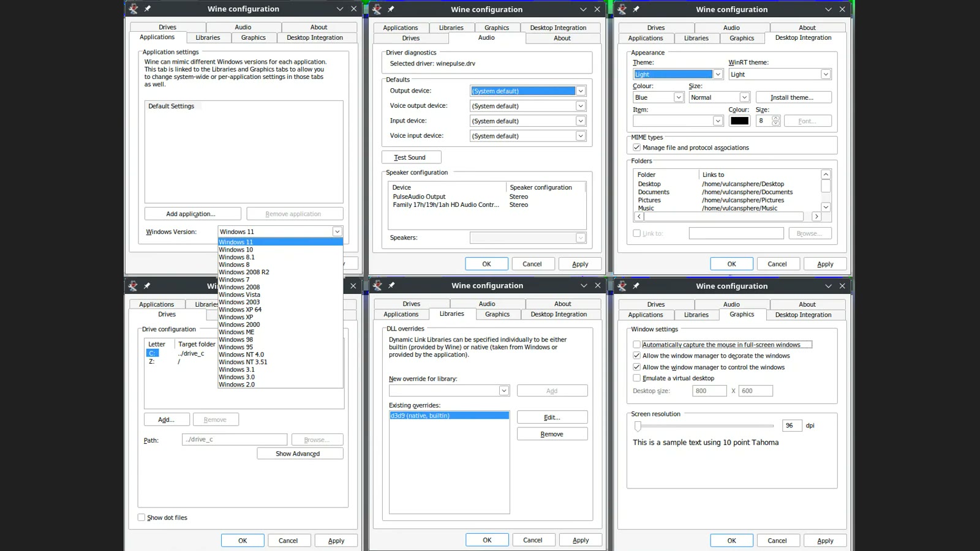Click the Wine glass icon of the Applications-tab window
The width and height of the screenshot is (980, 551).
tap(133, 9)
